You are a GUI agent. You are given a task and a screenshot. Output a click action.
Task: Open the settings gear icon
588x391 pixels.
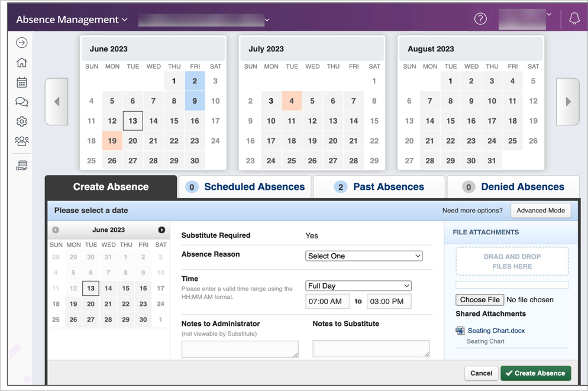[22, 121]
